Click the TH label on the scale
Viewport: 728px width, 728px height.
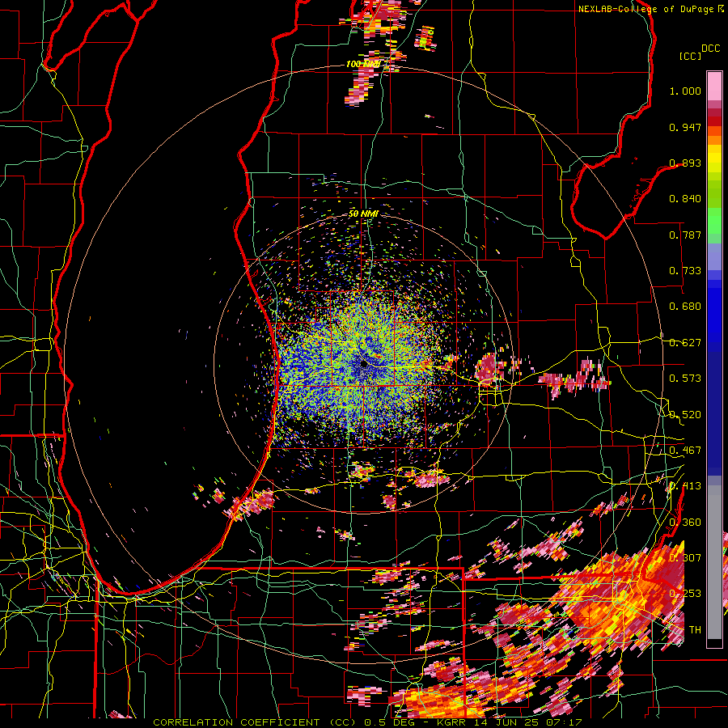pos(695,630)
